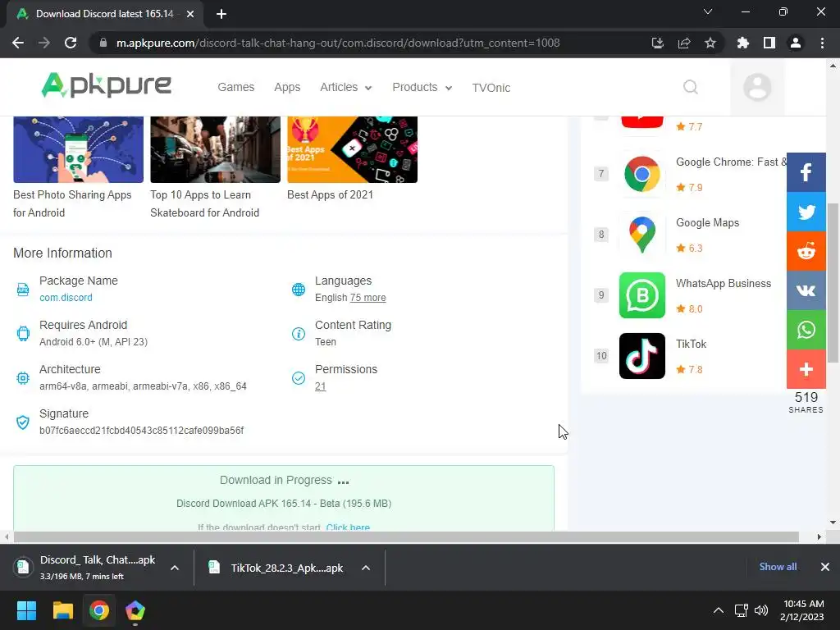This screenshot has width=840, height=630.
Task: Close the downloads bar
Action: click(x=825, y=567)
